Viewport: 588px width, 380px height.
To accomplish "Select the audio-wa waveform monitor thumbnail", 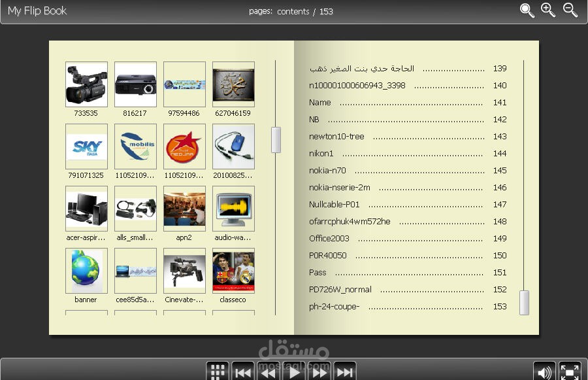I will pos(233,209).
